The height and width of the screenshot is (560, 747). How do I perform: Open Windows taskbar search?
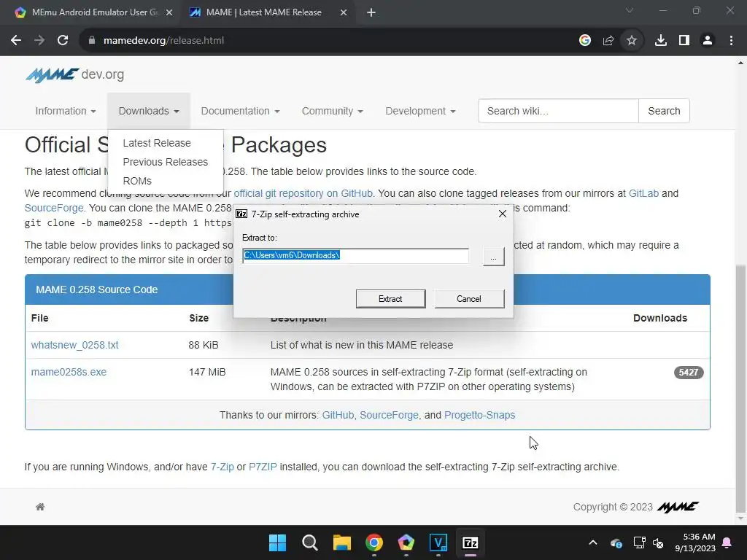pos(309,542)
